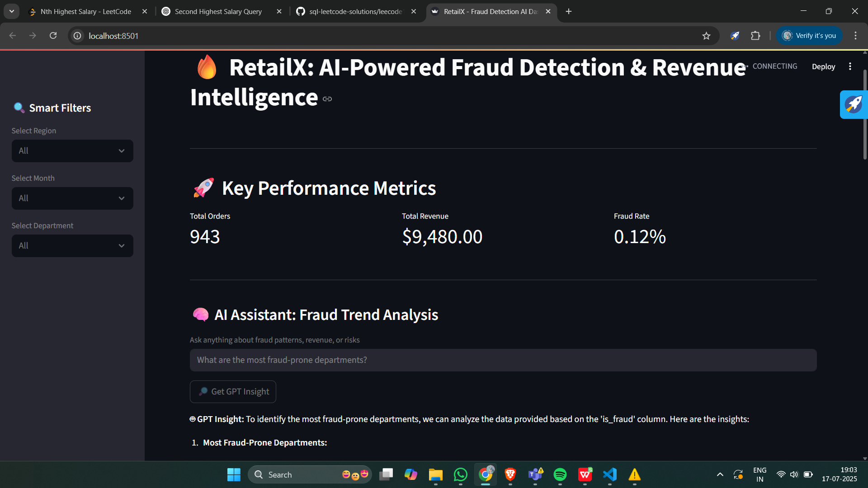Screen dimensions: 868x488
Task: Switch to Nth Highest Salary LeetCode tab
Action: [x=86, y=12]
